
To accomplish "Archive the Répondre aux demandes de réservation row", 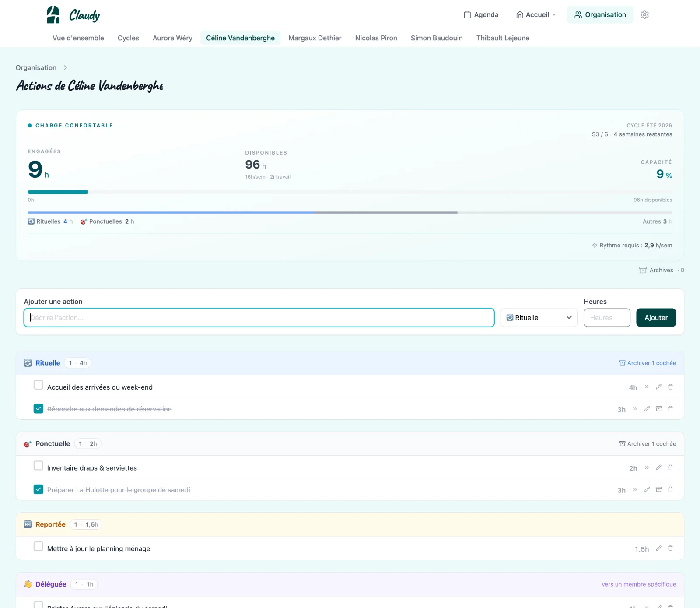I will [x=658, y=409].
